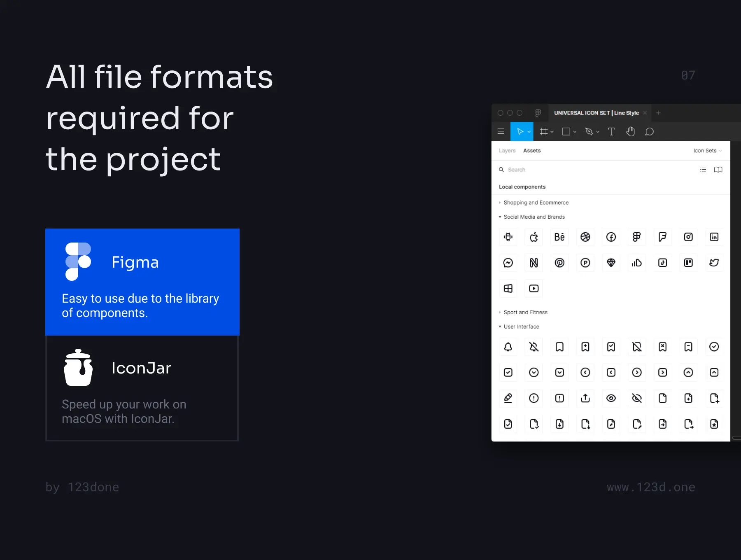Viewport: 741px width, 560px height.
Task: Open the Icon Sets page dropdown
Action: pos(707,151)
